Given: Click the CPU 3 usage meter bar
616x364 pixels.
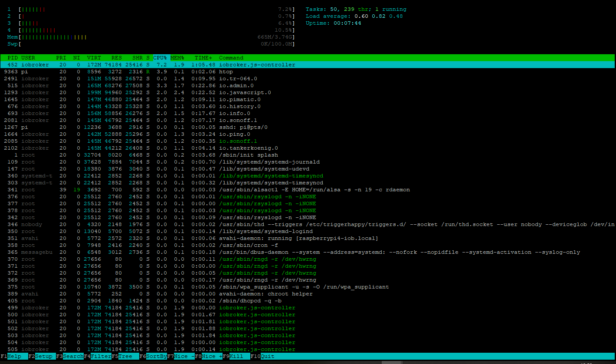Looking at the screenshot, I should [151, 23].
